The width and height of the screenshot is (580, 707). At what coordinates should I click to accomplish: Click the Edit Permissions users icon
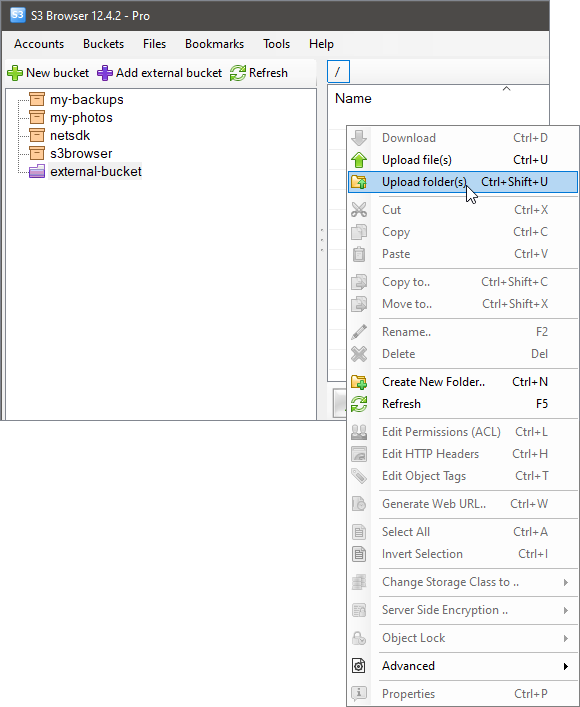coord(359,432)
